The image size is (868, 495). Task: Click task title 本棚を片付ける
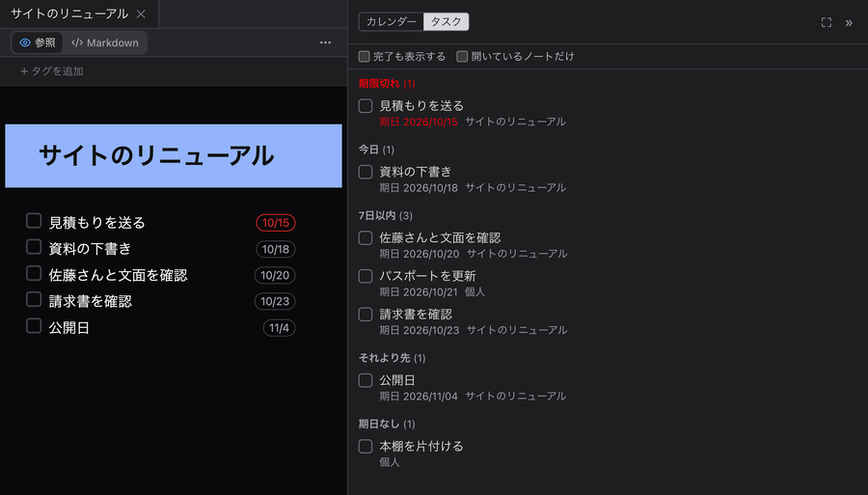[x=421, y=447]
